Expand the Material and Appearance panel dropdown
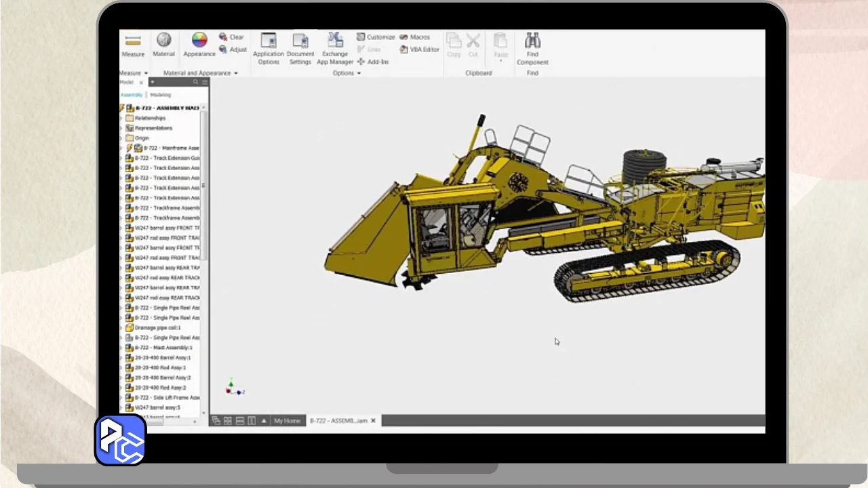868x488 pixels. 235,73
